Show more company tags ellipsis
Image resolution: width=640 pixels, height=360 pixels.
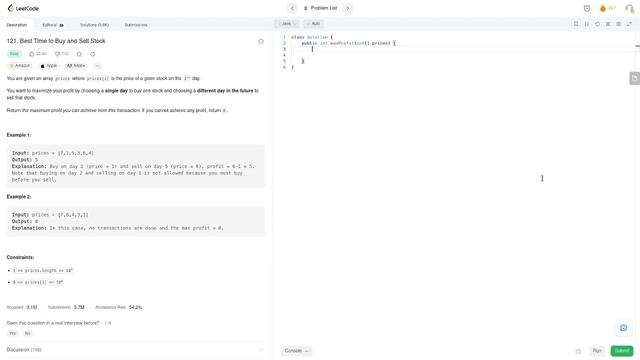tap(97, 66)
